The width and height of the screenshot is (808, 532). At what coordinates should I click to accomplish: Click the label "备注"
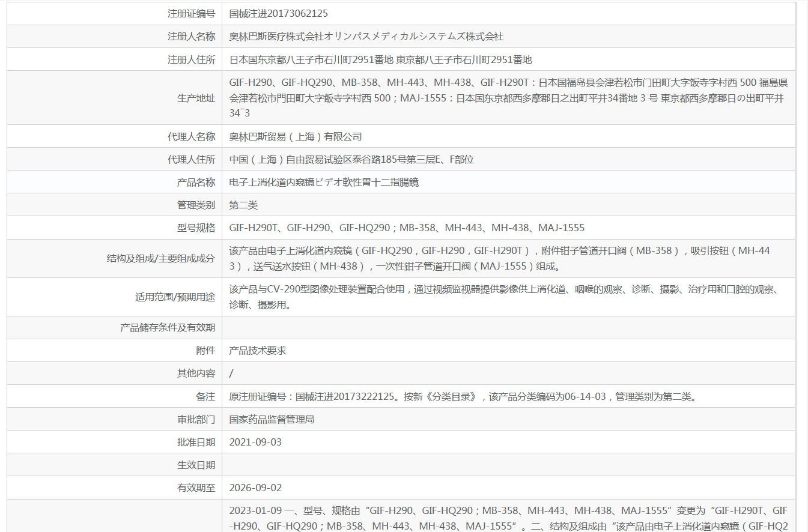point(205,396)
